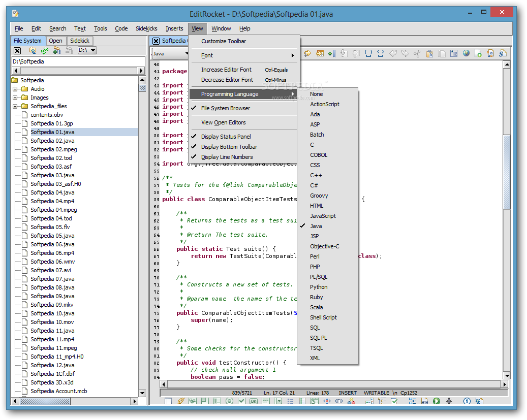Screen dimensions: 527x420
Task: Expand the Softpedia_files folder node
Action: coord(15,107)
